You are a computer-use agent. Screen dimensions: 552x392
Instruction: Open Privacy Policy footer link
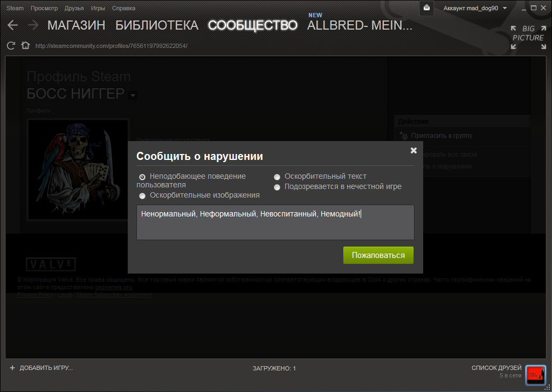[x=35, y=295]
